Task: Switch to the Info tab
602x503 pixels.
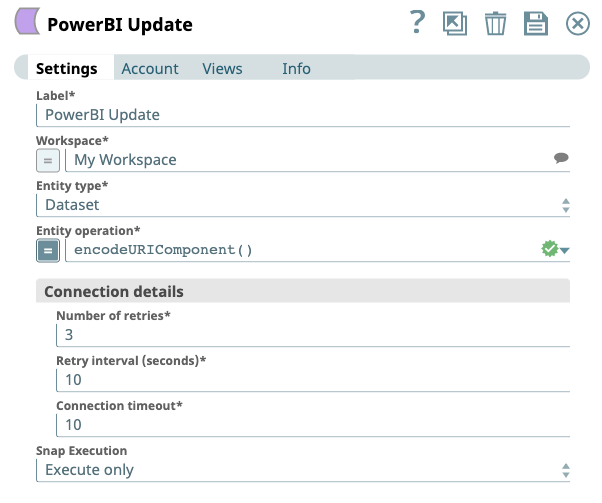Action: click(x=296, y=69)
